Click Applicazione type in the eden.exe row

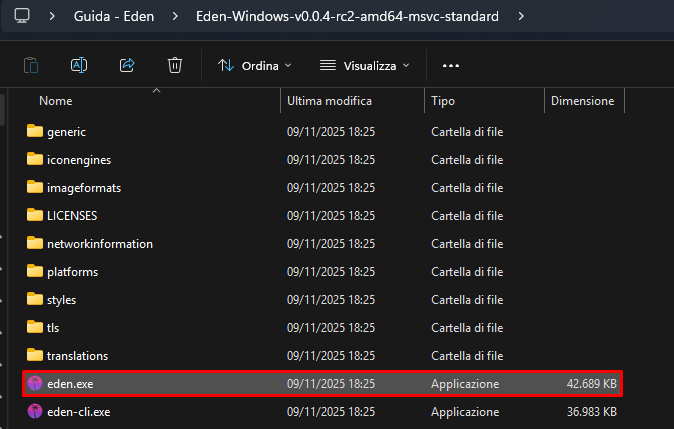click(465, 384)
